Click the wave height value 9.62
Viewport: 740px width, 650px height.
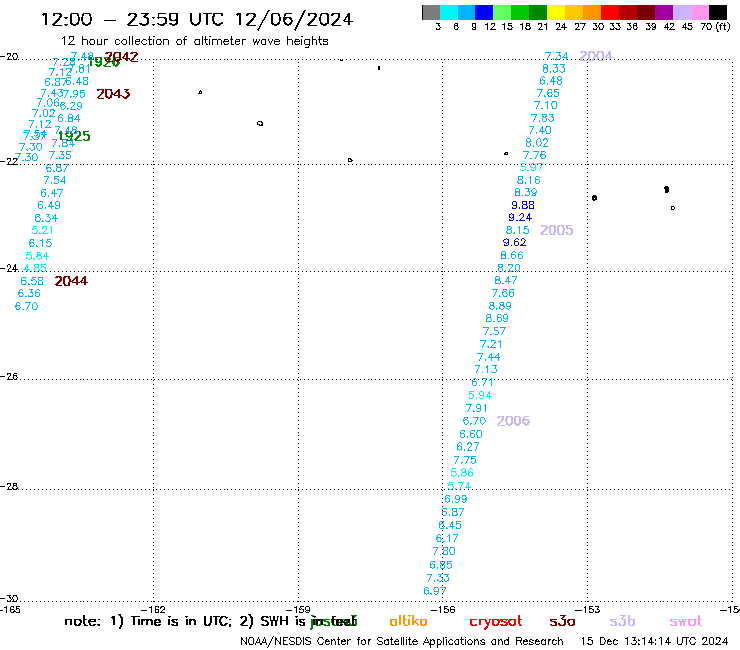(x=514, y=243)
